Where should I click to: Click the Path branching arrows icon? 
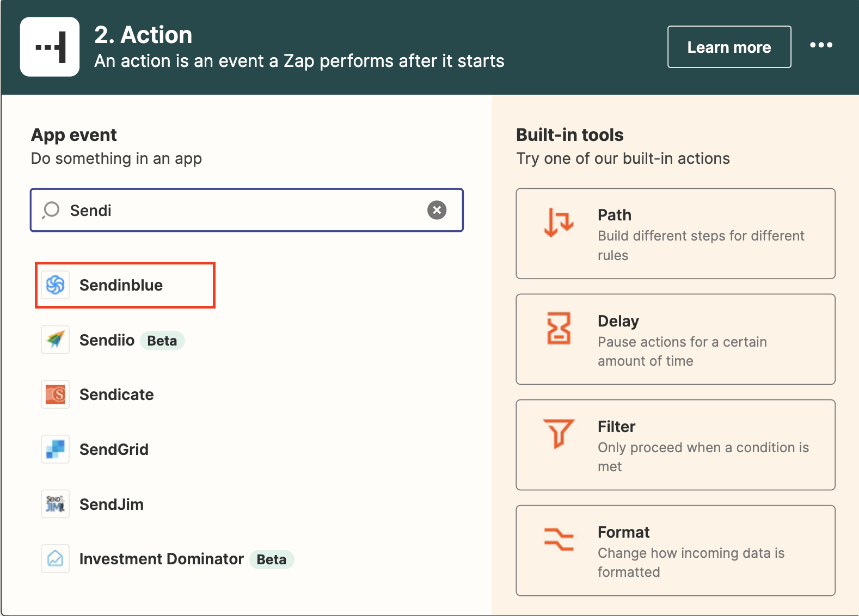[x=559, y=223]
